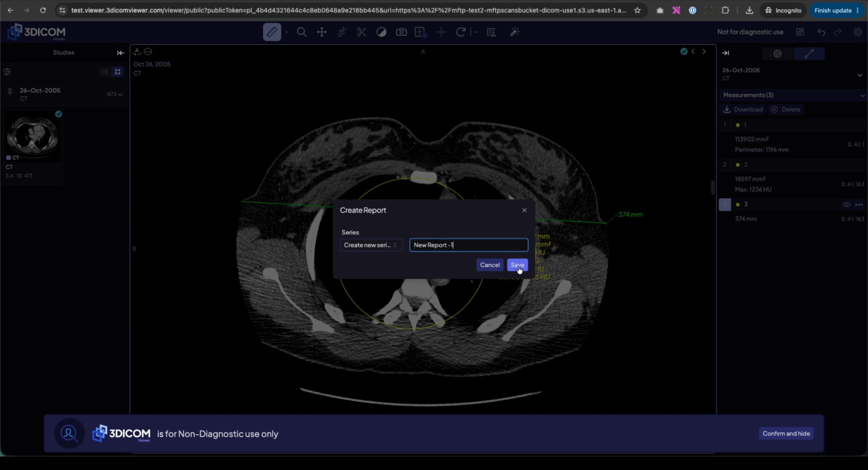This screenshot has width=868, height=470.
Task: Pin the 26-Oct-2005 study
Action: click(9, 93)
